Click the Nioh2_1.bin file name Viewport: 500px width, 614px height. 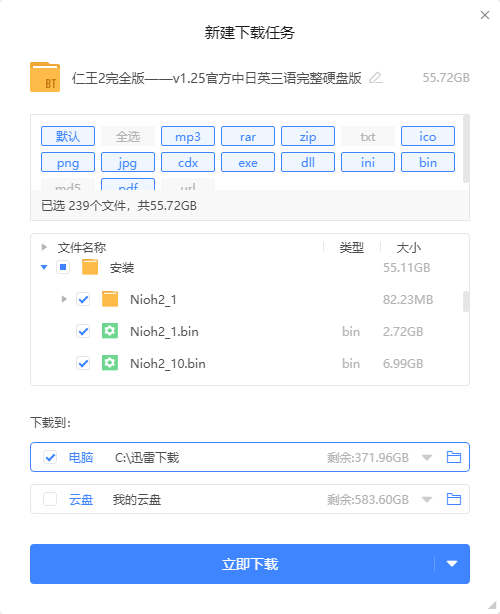pyautogui.click(x=164, y=332)
